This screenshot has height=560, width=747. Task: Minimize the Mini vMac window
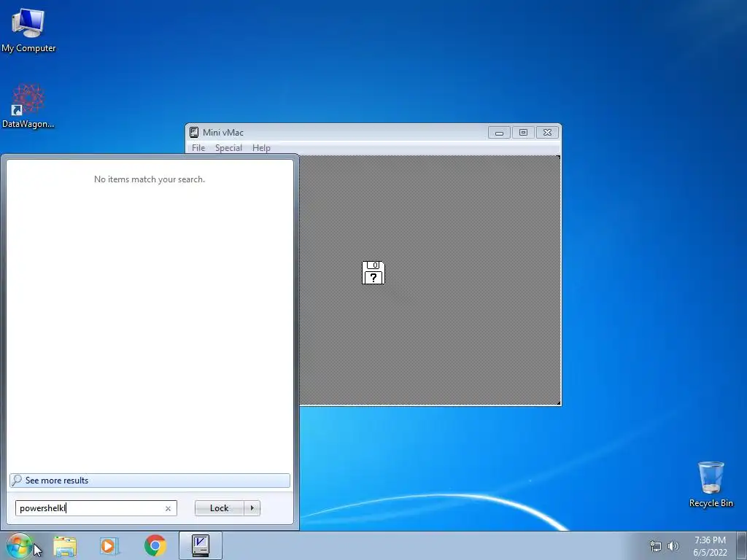click(499, 133)
